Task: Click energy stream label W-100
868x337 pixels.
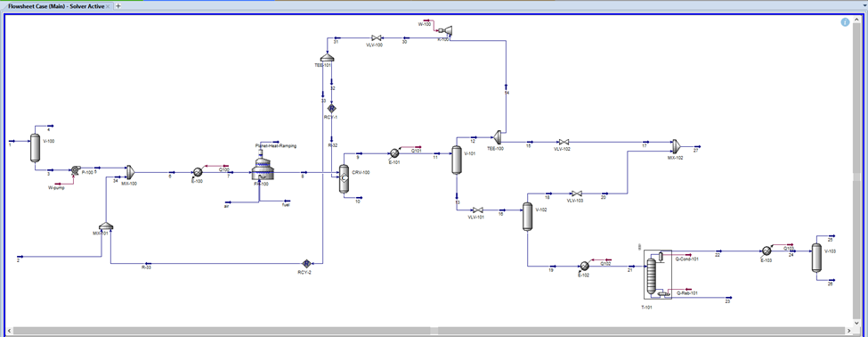Action: (x=424, y=24)
